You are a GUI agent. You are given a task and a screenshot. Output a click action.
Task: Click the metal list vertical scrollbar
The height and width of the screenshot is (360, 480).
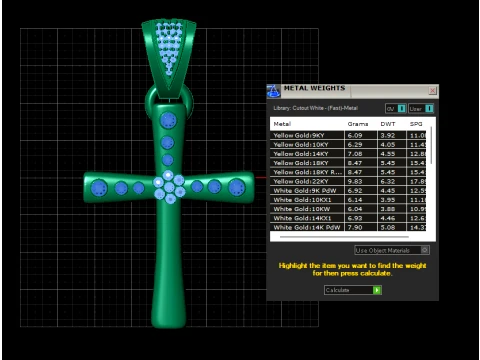click(431, 145)
